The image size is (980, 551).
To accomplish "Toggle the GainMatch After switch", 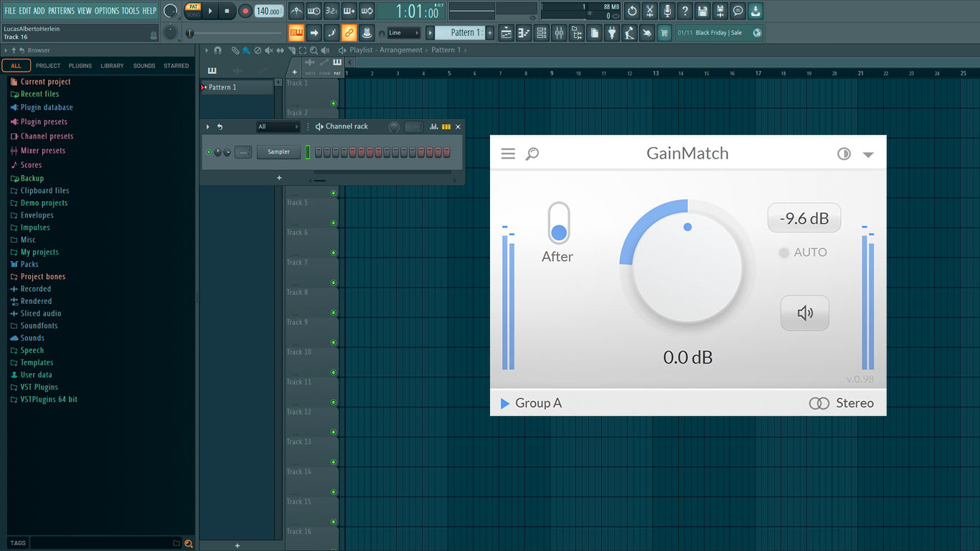I will click(x=559, y=223).
